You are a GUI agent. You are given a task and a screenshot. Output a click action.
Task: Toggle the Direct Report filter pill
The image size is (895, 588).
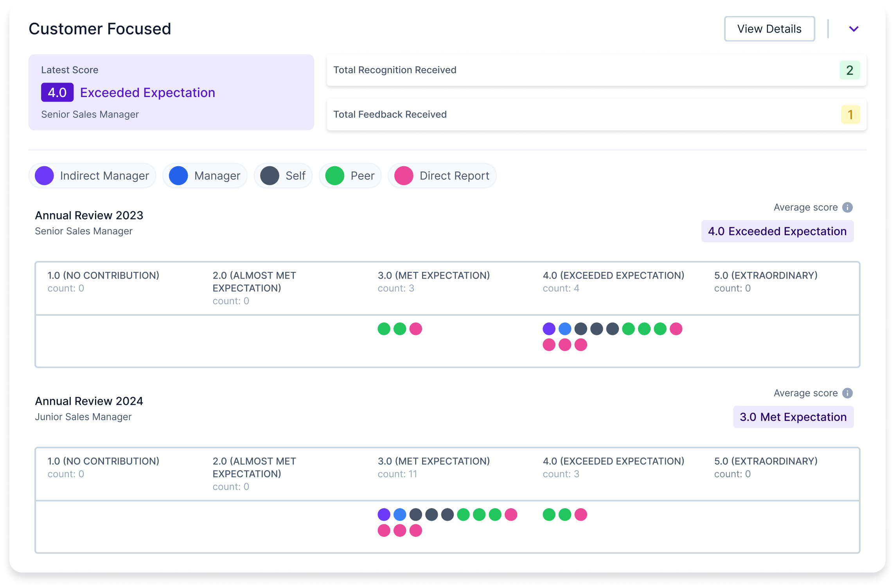coord(442,176)
